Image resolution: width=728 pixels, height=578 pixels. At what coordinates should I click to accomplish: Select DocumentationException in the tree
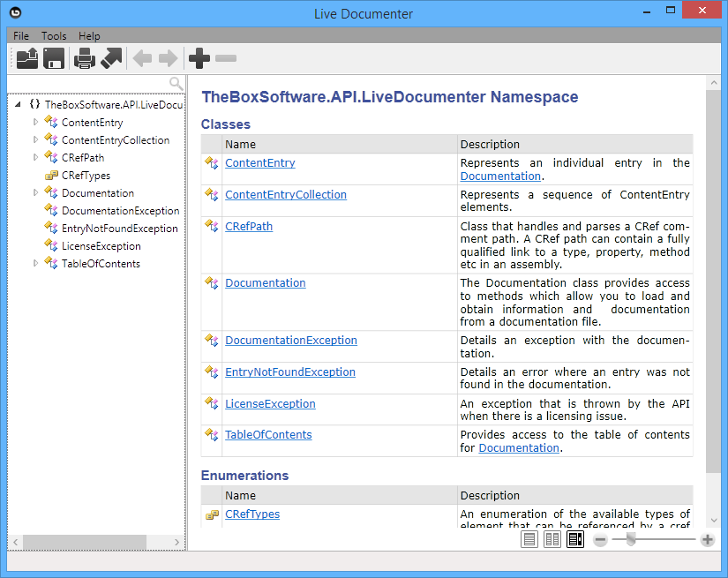point(120,211)
